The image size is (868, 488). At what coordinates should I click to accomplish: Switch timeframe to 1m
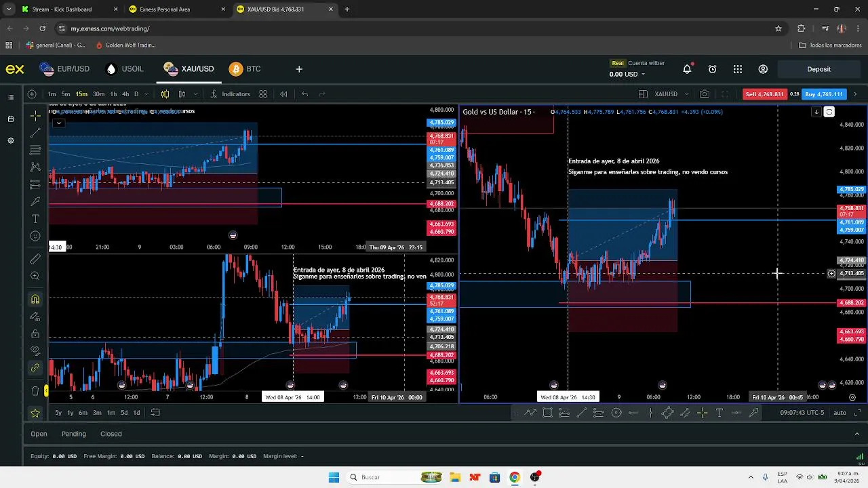(x=52, y=94)
